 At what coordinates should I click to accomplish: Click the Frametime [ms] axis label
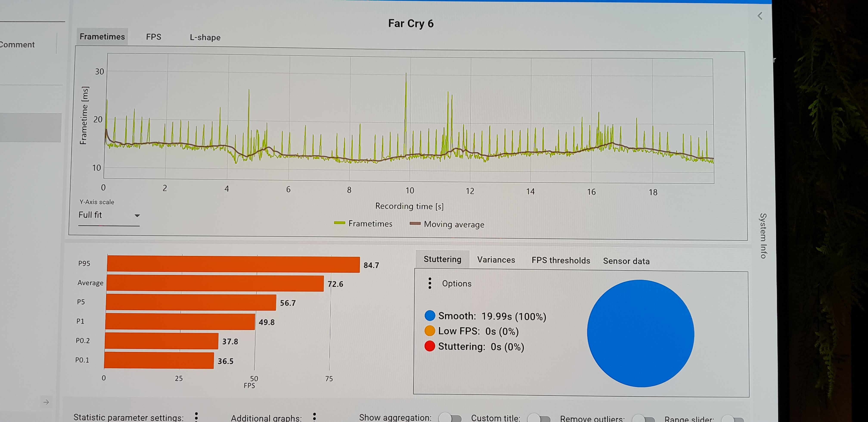[x=84, y=116]
